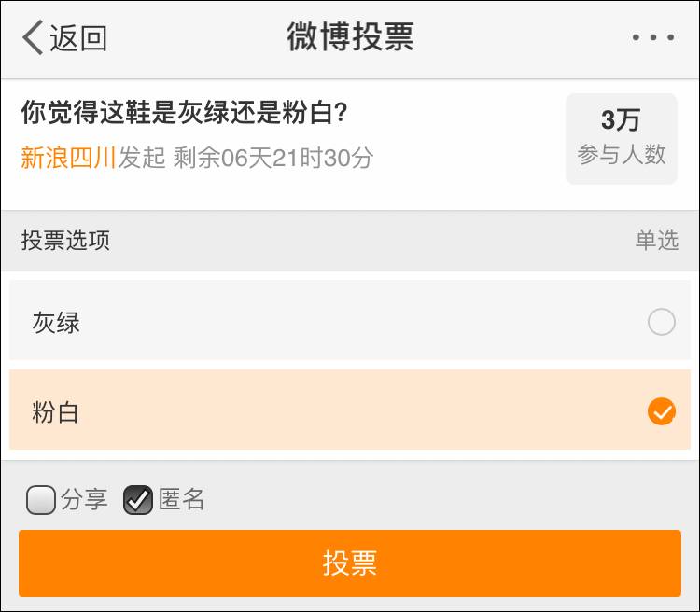Click the 匿名 label text
The image size is (700, 612).
(x=181, y=500)
